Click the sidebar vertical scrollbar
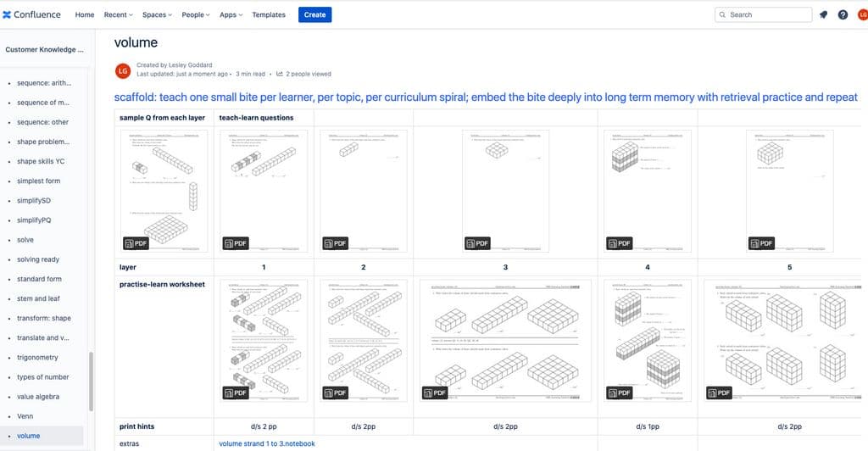 (91, 381)
